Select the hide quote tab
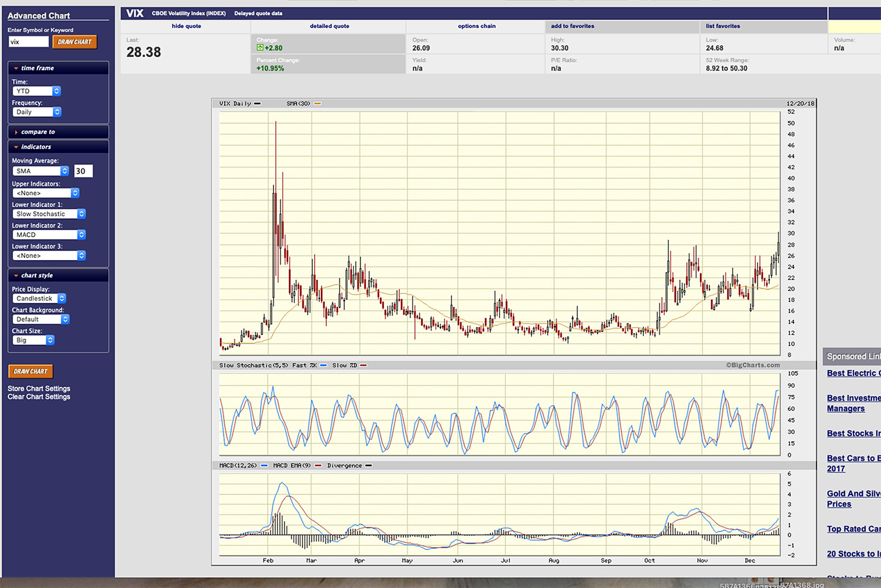This screenshot has height=588, width=881. (x=186, y=26)
